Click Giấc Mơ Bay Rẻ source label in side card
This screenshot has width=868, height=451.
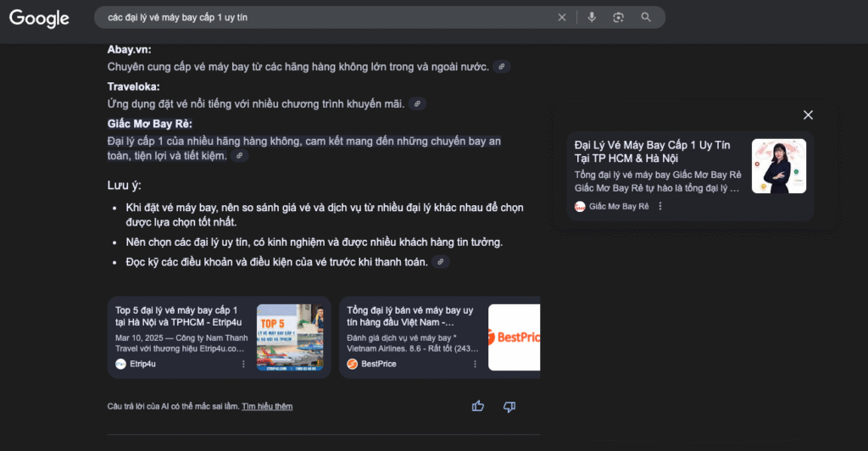(619, 206)
